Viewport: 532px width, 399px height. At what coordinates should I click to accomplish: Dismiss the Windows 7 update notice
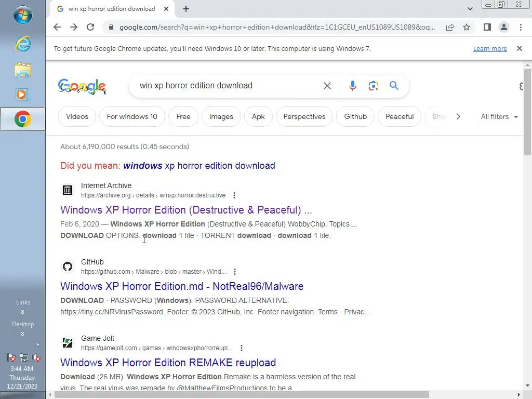520,48
